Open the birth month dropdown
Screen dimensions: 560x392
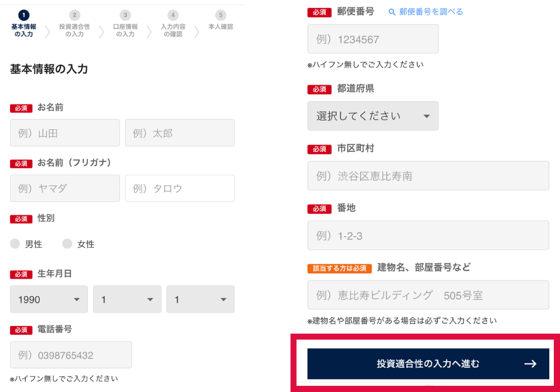[x=127, y=300]
